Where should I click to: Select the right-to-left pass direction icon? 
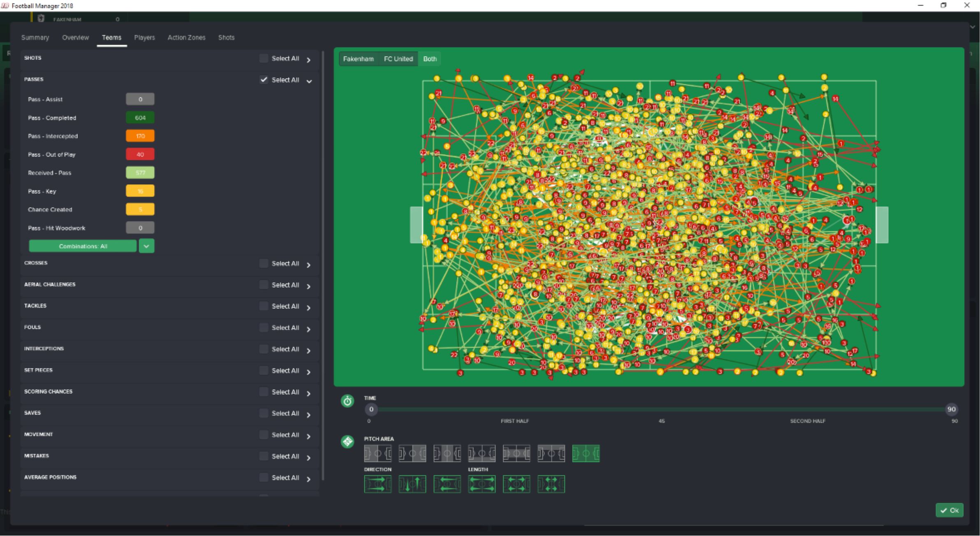coord(448,484)
